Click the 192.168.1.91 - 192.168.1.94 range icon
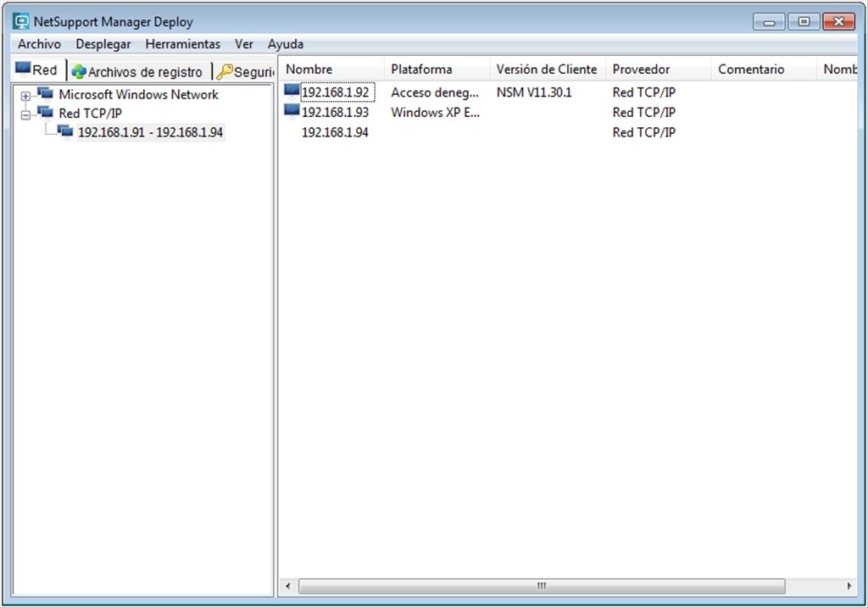 65,131
